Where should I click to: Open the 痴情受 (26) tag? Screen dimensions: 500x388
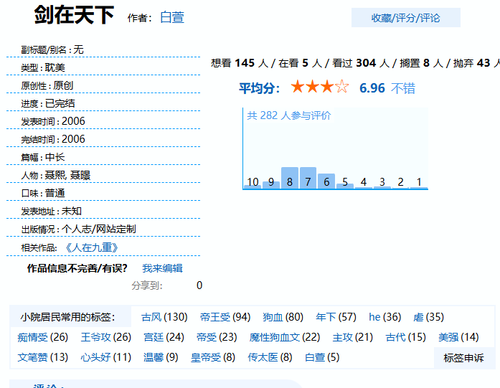pyautogui.click(x=43, y=337)
